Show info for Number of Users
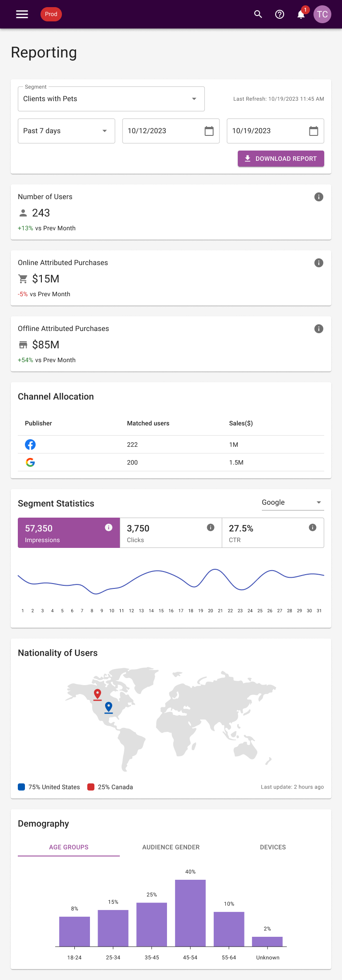This screenshot has height=980, width=342. (x=319, y=197)
